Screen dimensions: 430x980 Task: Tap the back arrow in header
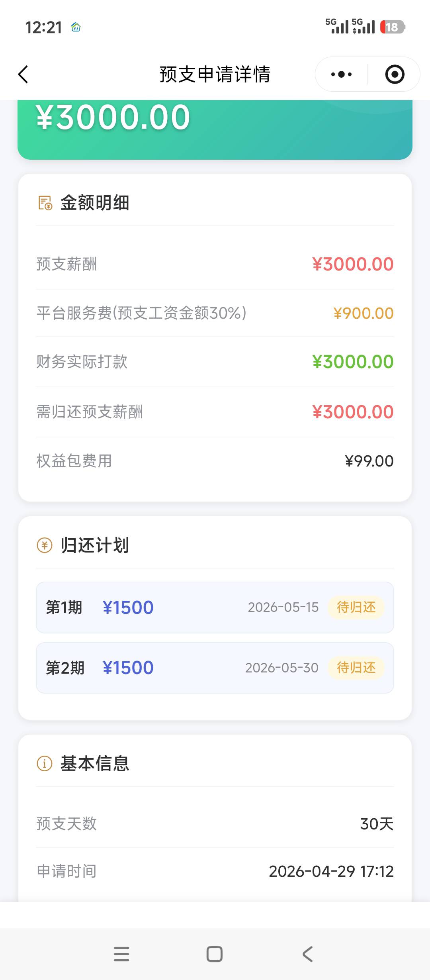pyautogui.click(x=23, y=74)
